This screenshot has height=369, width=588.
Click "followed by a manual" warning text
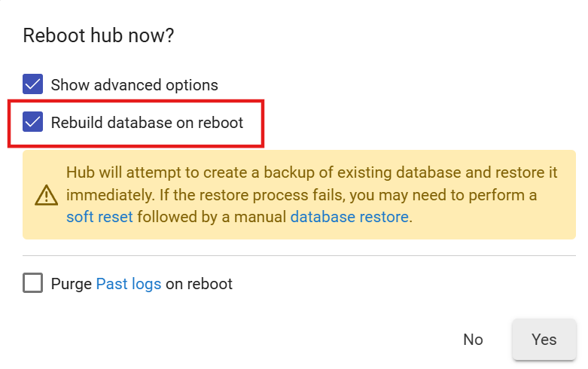click(212, 218)
